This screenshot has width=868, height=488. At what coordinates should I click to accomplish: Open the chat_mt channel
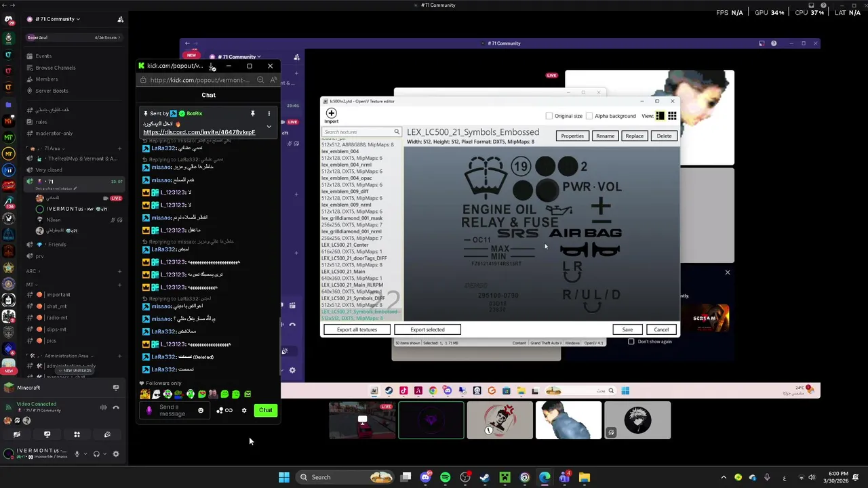(x=56, y=306)
